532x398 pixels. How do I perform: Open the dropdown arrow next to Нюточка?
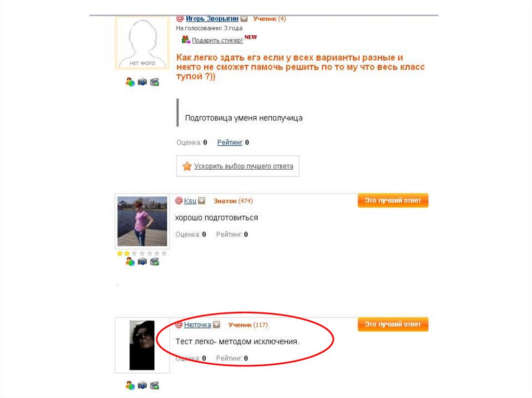click(217, 324)
